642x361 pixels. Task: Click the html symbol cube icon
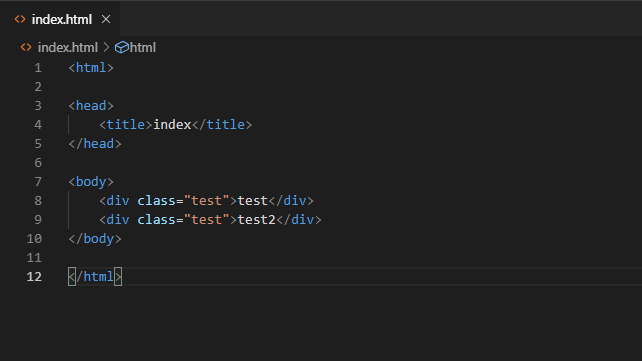coord(122,47)
